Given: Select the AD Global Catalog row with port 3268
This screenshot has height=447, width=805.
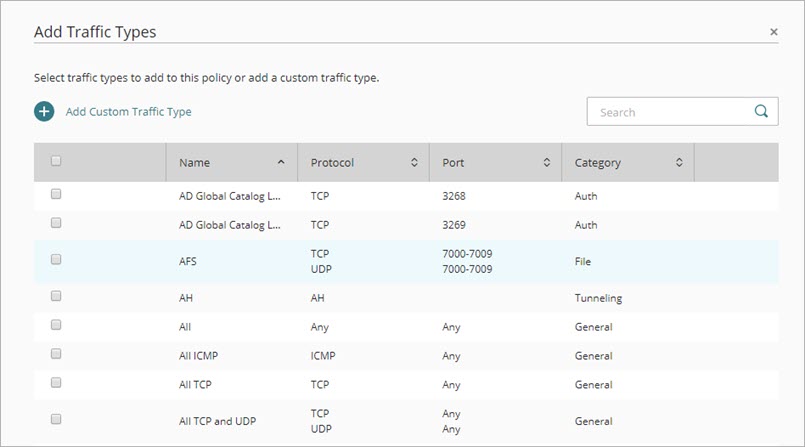Looking at the screenshot, I should [x=56, y=194].
